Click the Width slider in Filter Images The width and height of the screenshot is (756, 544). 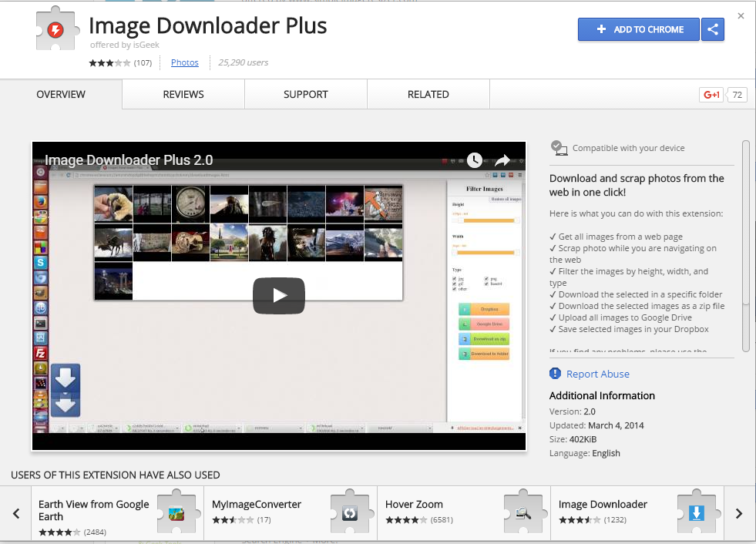(486, 252)
